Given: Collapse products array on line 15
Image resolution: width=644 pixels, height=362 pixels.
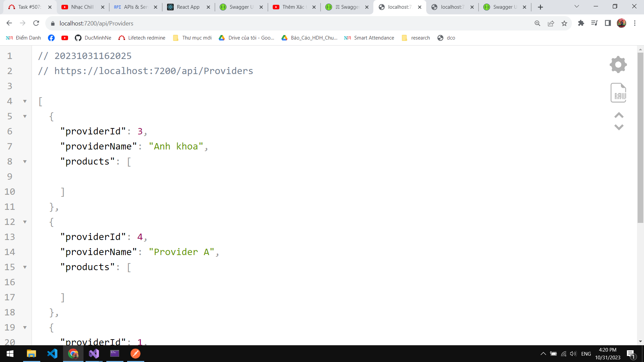Looking at the screenshot, I should (25, 267).
